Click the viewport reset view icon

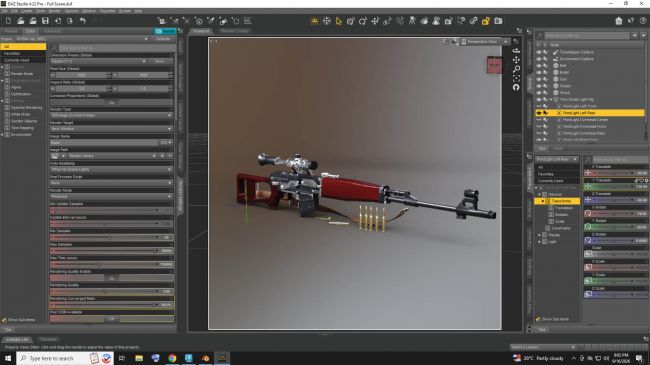tap(516, 87)
